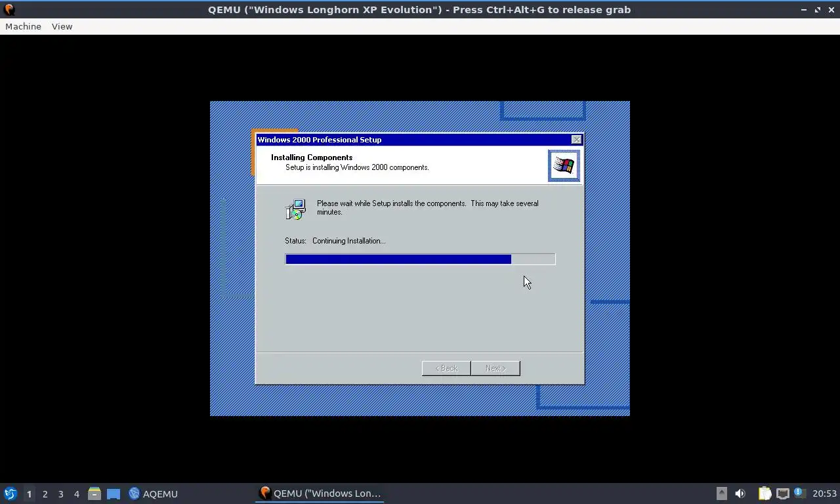Open the View menu

[62, 26]
